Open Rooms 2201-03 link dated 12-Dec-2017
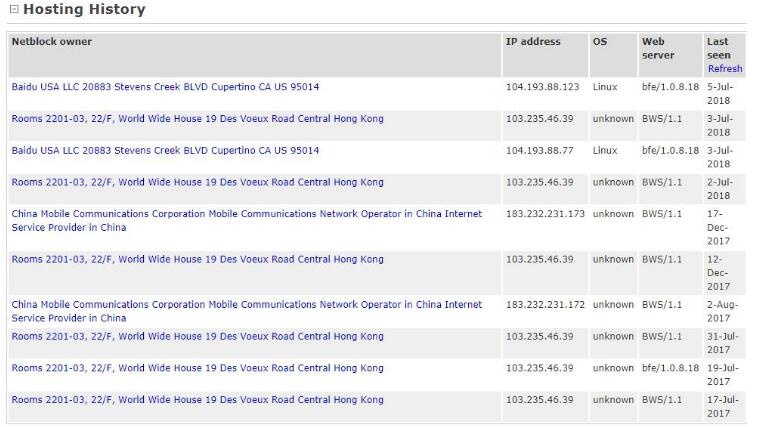 click(197, 260)
